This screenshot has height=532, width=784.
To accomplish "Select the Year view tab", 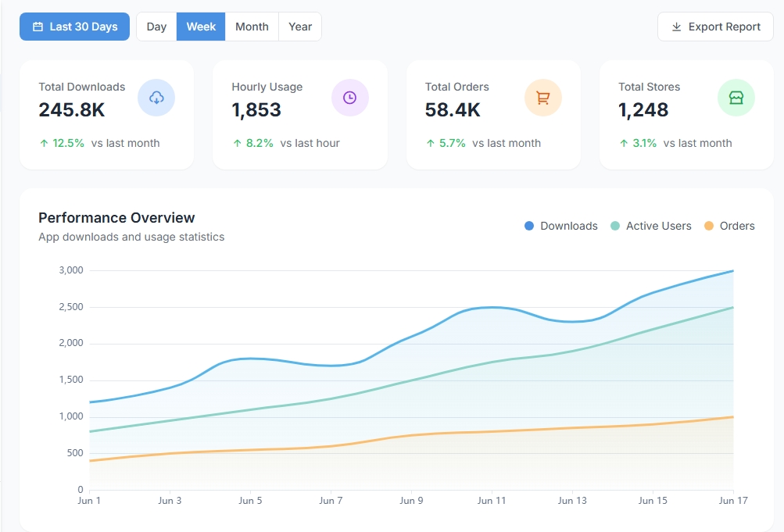I will pos(300,27).
